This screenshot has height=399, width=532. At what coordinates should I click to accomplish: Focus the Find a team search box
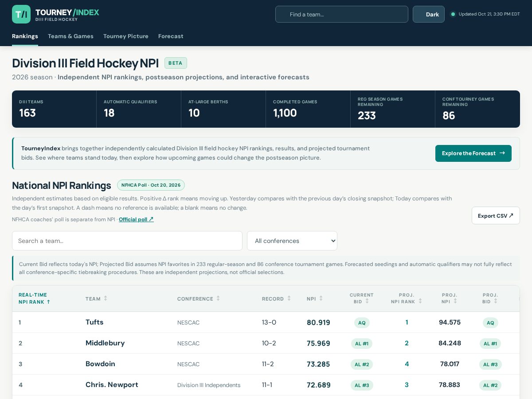342,14
